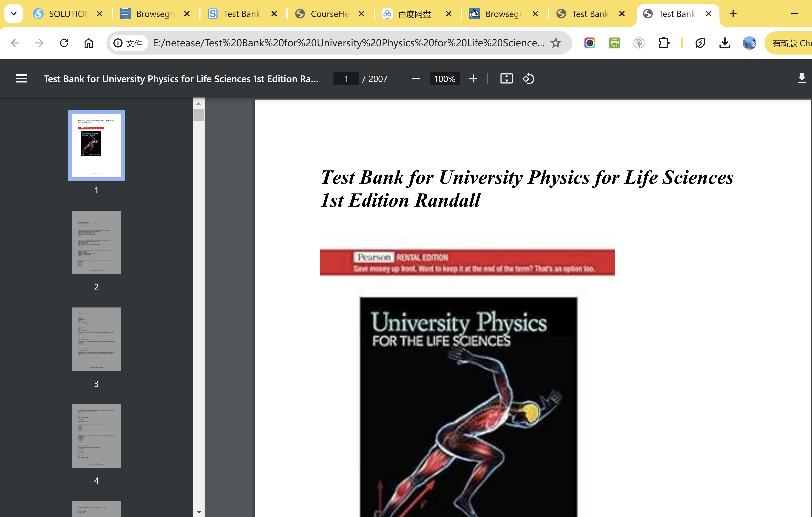Download the PDF from viewer toolbar
The image size is (812, 517).
coord(802,79)
